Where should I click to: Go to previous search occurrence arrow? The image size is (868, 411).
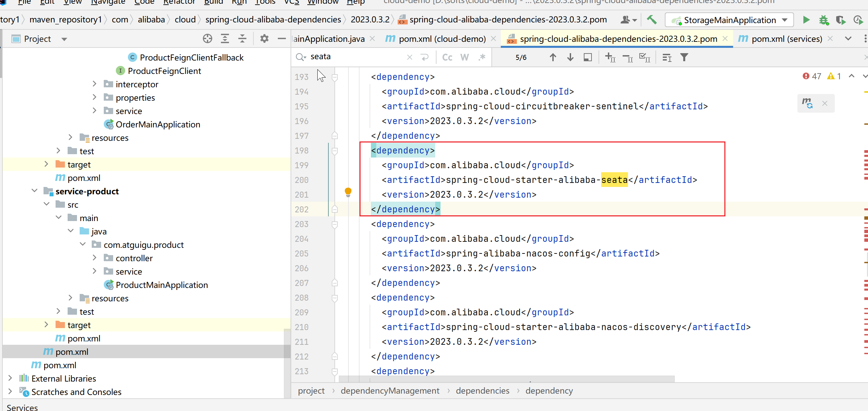point(553,57)
